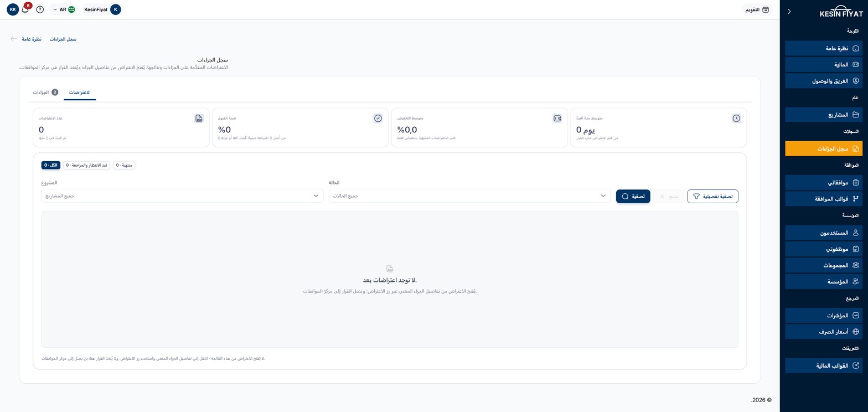The image size is (868, 412).
Task: Open سجل الجزاءات in the sidebar
Action: [x=824, y=148]
